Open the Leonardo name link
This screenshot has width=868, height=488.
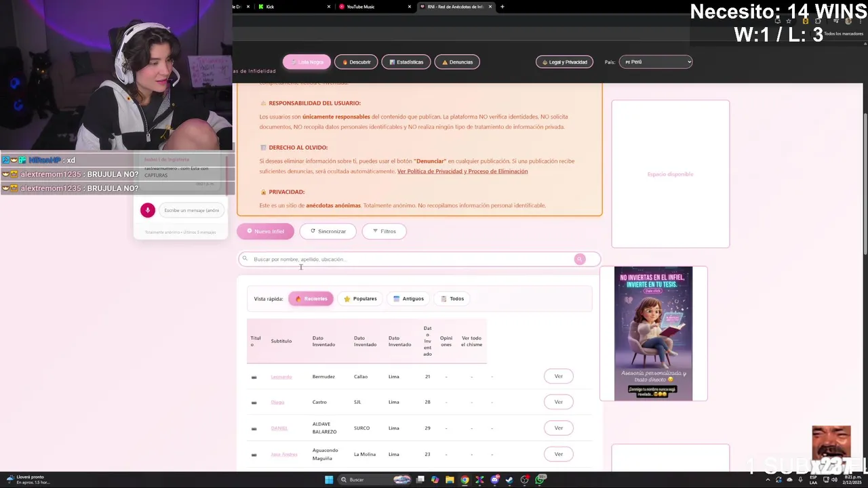tap(281, 377)
